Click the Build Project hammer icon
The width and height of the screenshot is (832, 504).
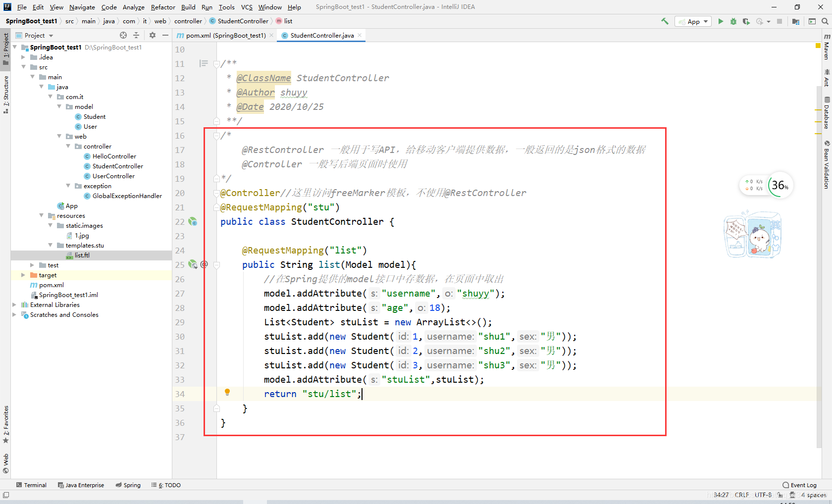665,21
